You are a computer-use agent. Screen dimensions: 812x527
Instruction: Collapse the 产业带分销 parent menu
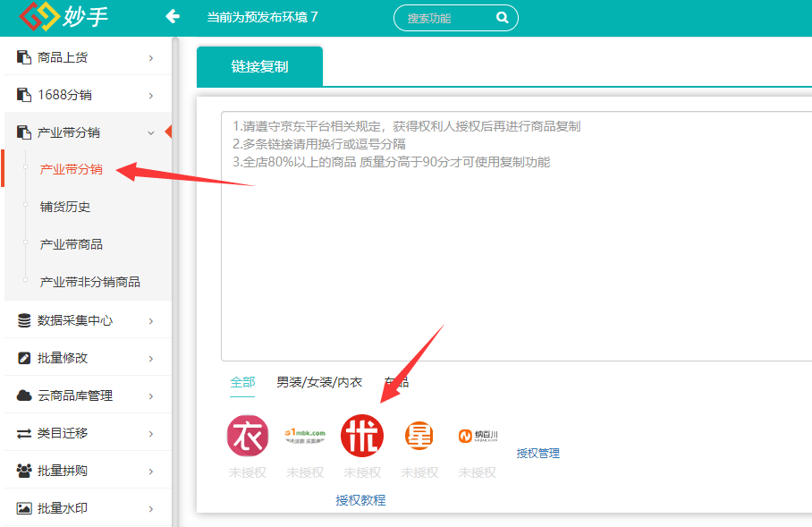click(x=87, y=132)
